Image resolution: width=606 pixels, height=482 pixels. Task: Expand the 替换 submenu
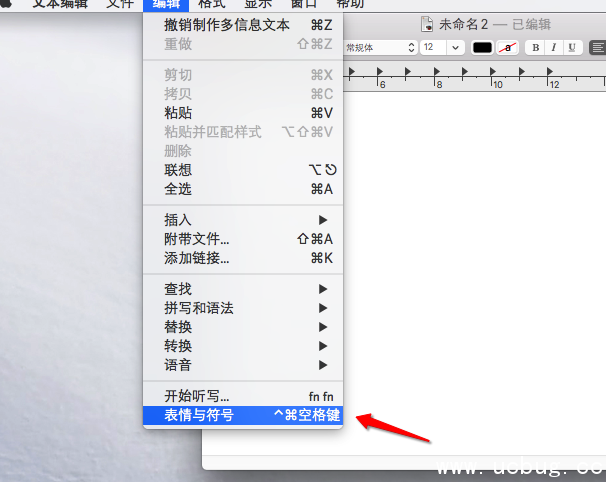pos(243,327)
